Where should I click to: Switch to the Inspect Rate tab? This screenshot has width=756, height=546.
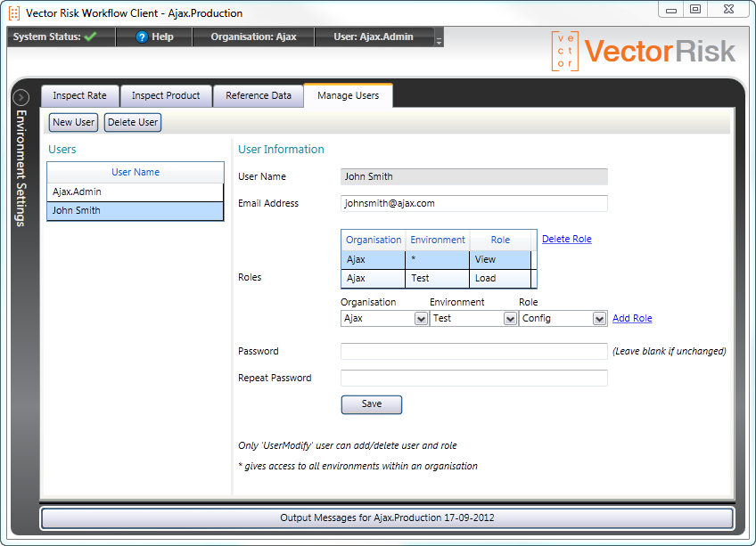pos(79,95)
